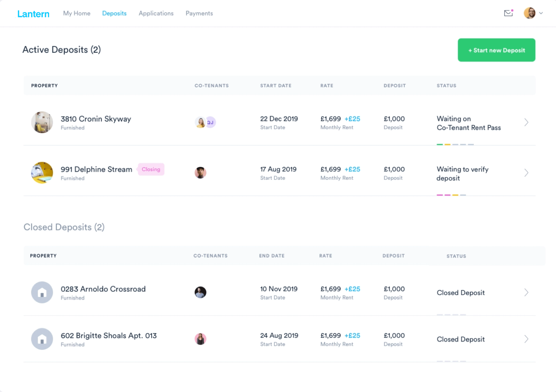Click '17 Aug 2019' start date
The image size is (556, 392).
[x=278, y=169]
